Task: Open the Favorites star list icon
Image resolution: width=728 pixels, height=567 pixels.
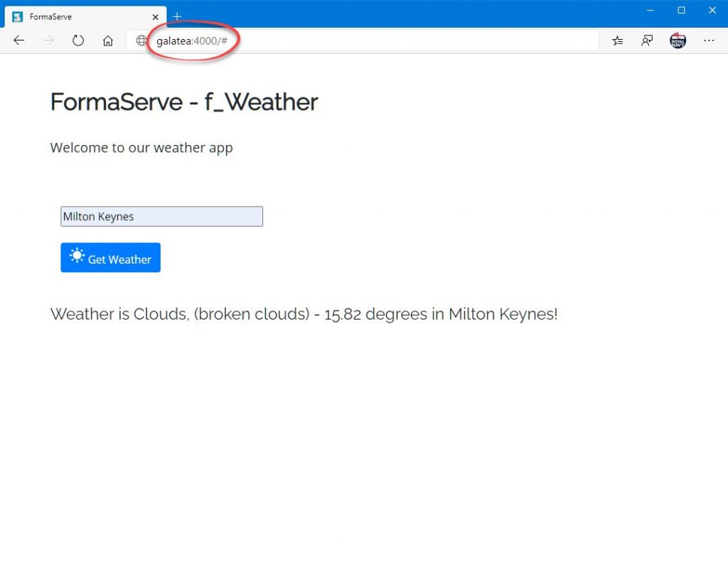Action: click(x=618, y=40)
